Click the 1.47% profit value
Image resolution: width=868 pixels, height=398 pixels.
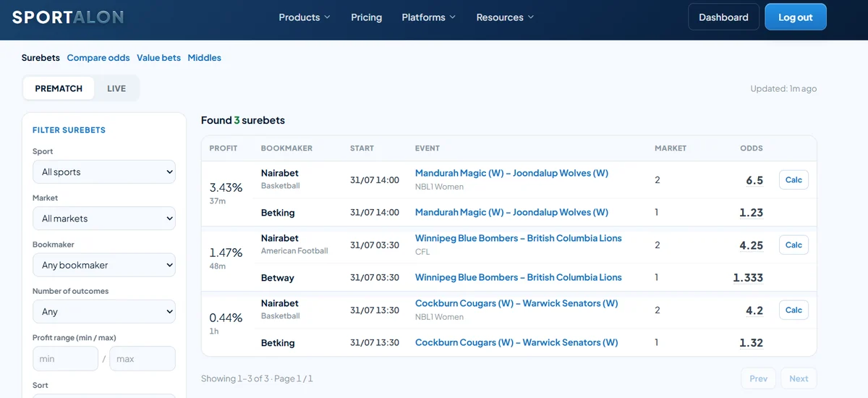pyautogui.click(x=226, y=253)
